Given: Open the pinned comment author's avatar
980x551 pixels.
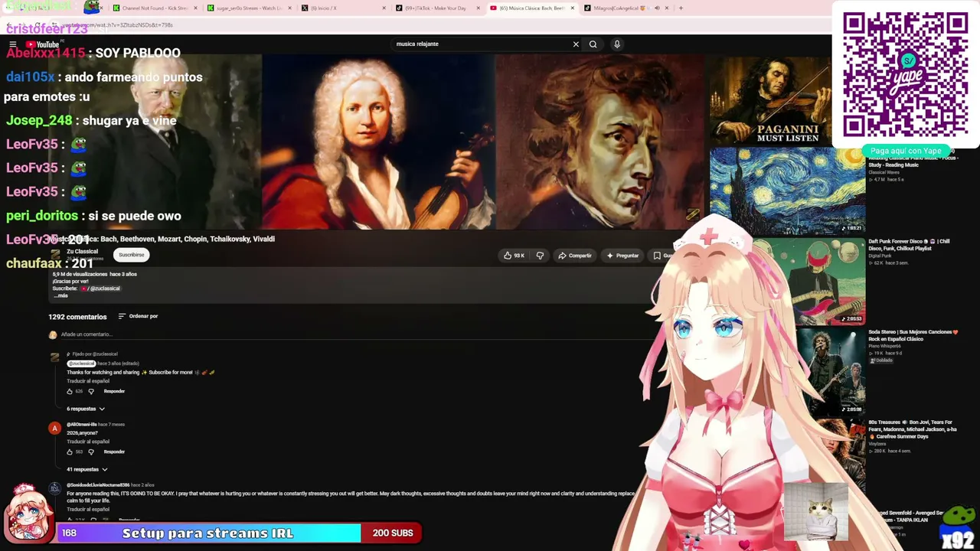Looking at the screenshot, I should (54, 358).
